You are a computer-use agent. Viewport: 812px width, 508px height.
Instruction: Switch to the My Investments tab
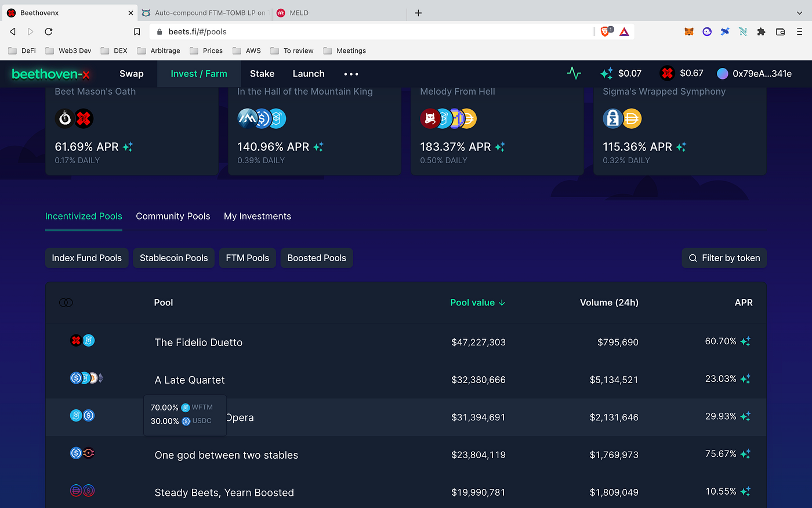pos(258,216)
